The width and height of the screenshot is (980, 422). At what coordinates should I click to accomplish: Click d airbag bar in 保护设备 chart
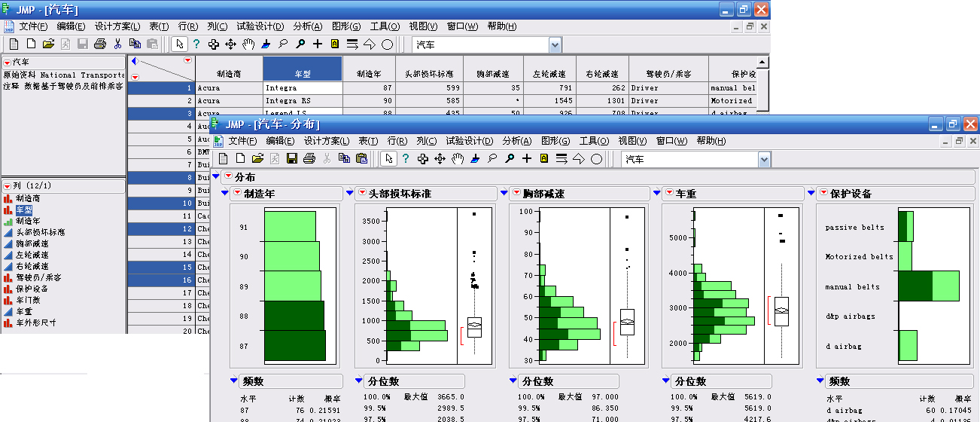coord(908,345)
